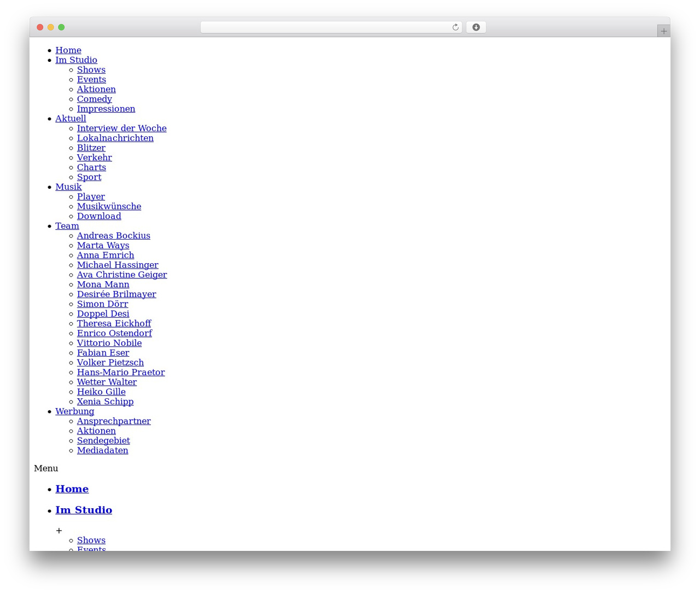
Task: Launch the Player link
Action: pyautogui.click(x=91, y=197)
